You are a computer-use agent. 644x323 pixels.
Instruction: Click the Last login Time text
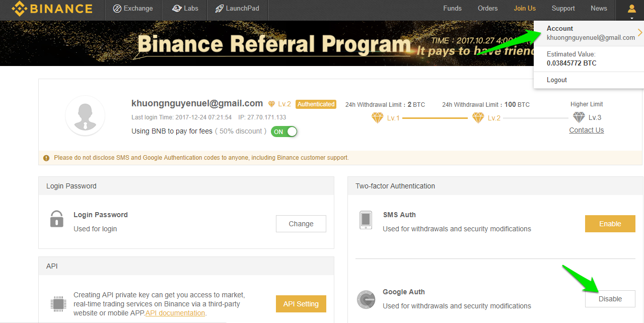pyautogui.click(x=182, y=117)
